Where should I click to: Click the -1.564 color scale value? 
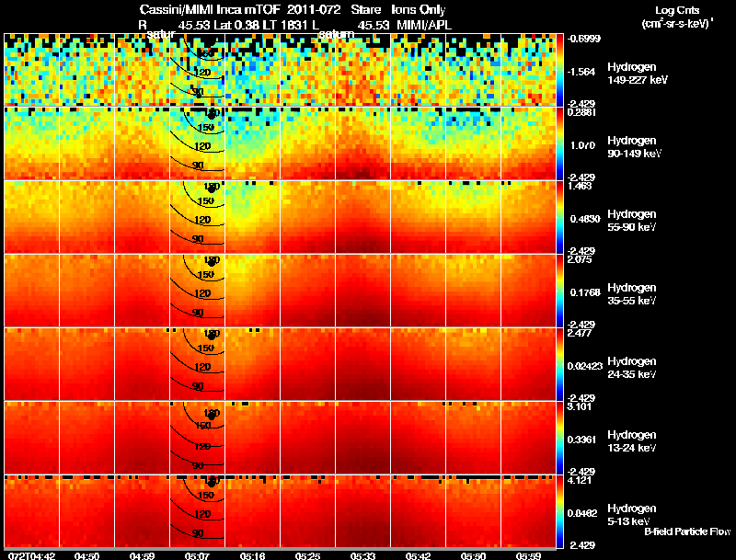tap(581, 72)
